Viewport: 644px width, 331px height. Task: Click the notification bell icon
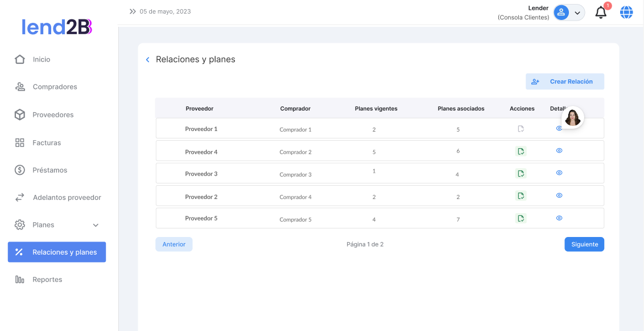click(601, 13)
